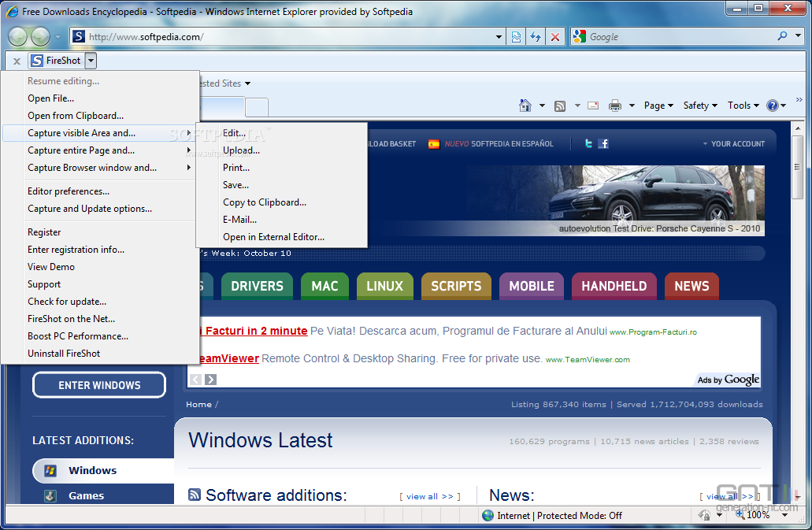Click the Twitter icon on Softpedia header
Viewport: 812px width, 530px height.
pos(588,143)
